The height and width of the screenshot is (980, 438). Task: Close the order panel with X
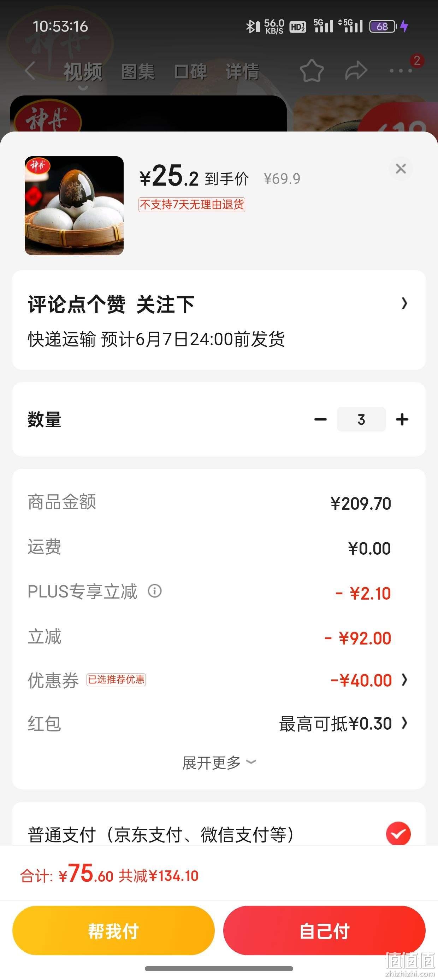coord(401,169)
